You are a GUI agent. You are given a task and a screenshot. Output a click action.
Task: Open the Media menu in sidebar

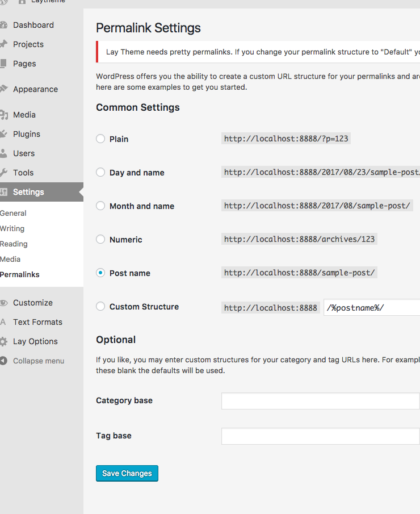[x=24, y=115]
